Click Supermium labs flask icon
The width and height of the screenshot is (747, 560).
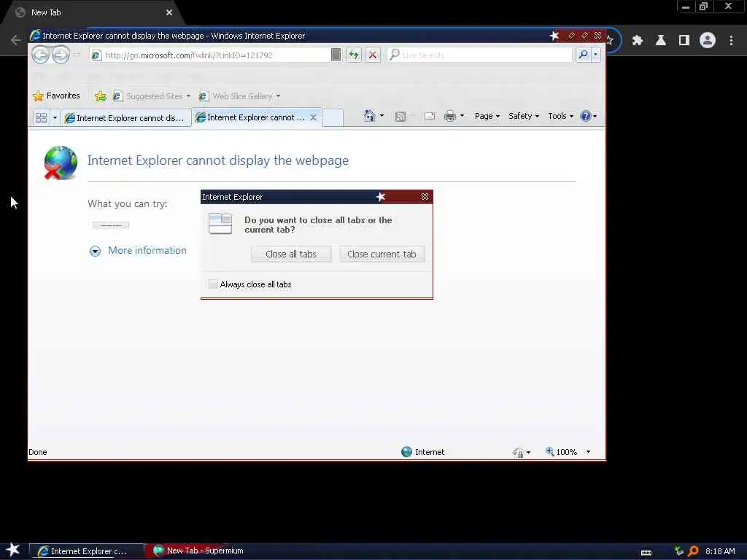tap(661, 41)
